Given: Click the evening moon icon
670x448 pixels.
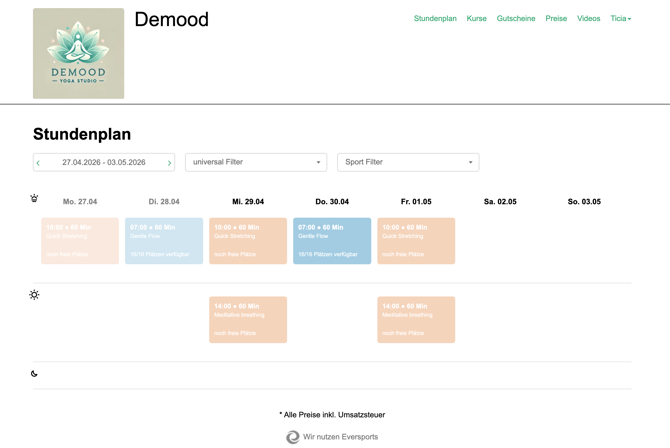Looking at the screenshot, I should tap(34, 374).
